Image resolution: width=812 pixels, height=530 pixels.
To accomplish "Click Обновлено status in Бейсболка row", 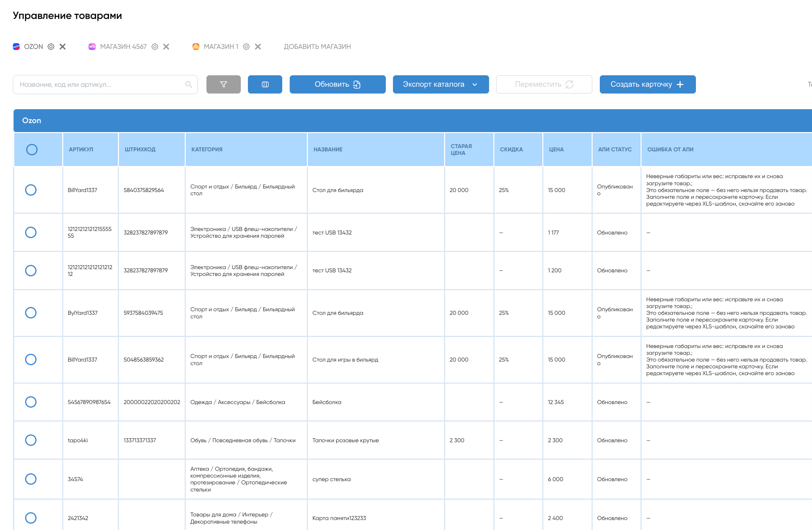I will click(x=612, y=402).
